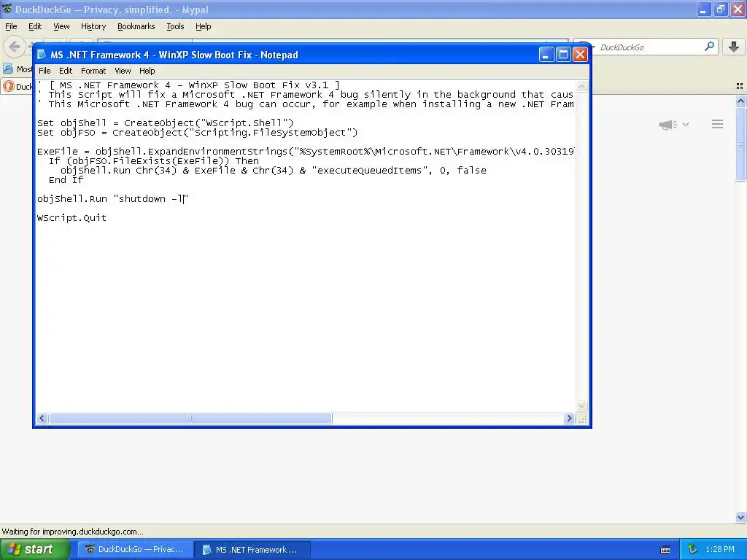Maximize the Notepad window

[x=563, y=54]
